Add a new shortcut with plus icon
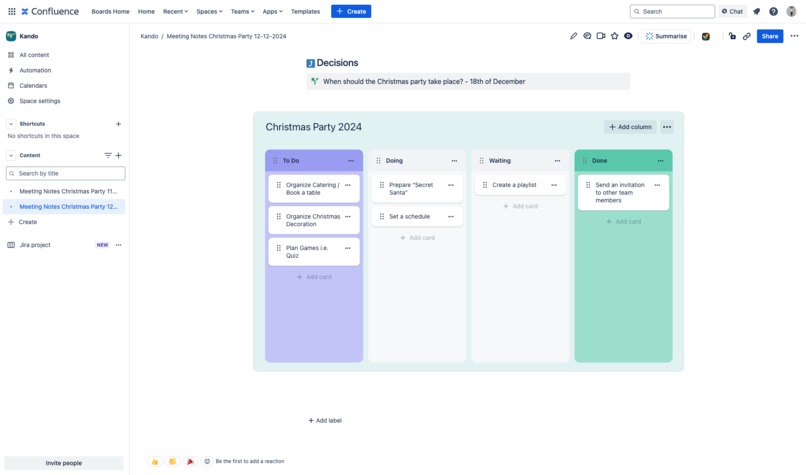Screen dimensions: 806x475 pyautogui.click(x=118, y=124)
